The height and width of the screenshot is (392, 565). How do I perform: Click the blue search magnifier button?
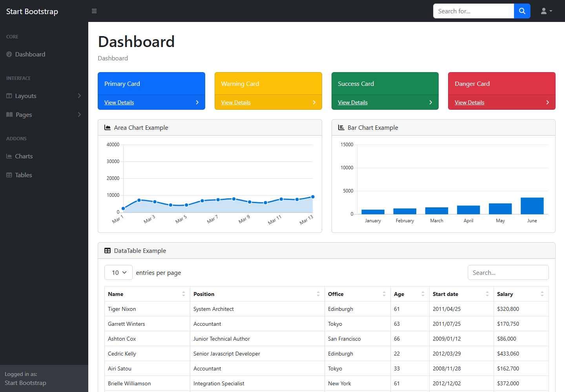point(522,11)
